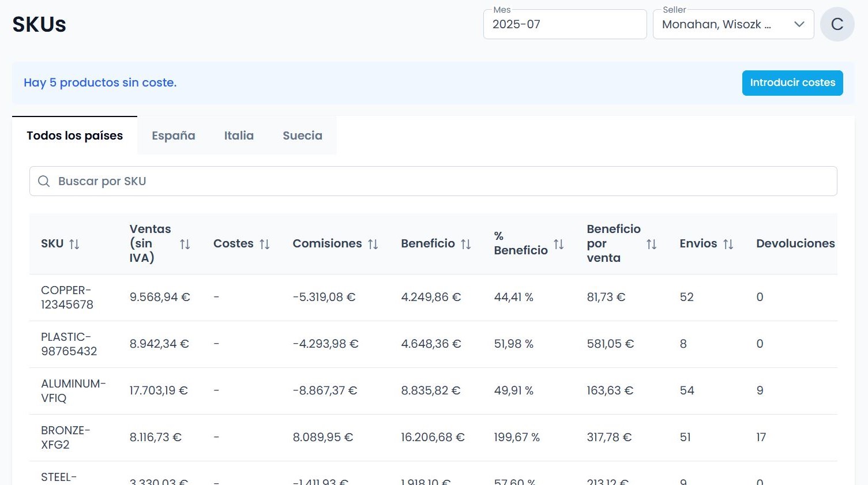Focus the Buscar por SKU field

click(x=433, y=181)
